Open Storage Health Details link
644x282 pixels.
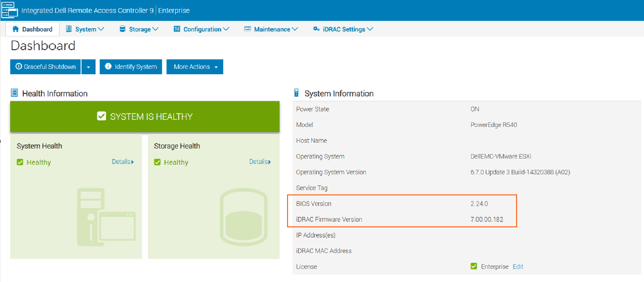click(260, 162)
